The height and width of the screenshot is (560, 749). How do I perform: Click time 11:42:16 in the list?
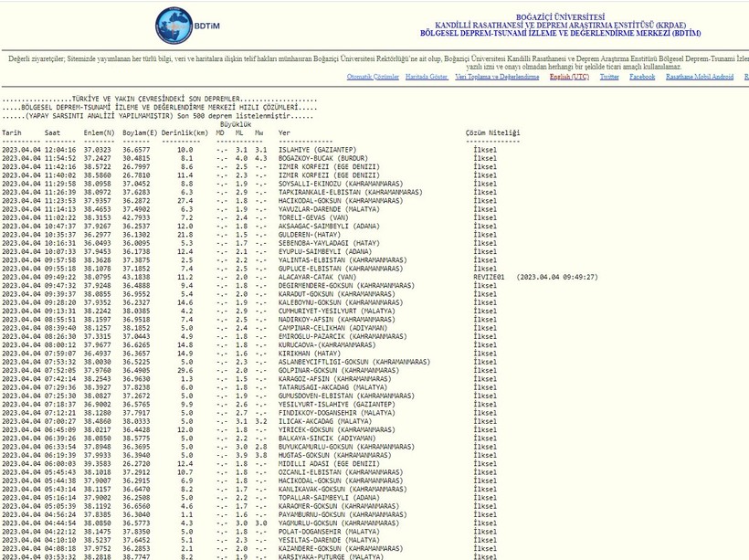(60, 167)
